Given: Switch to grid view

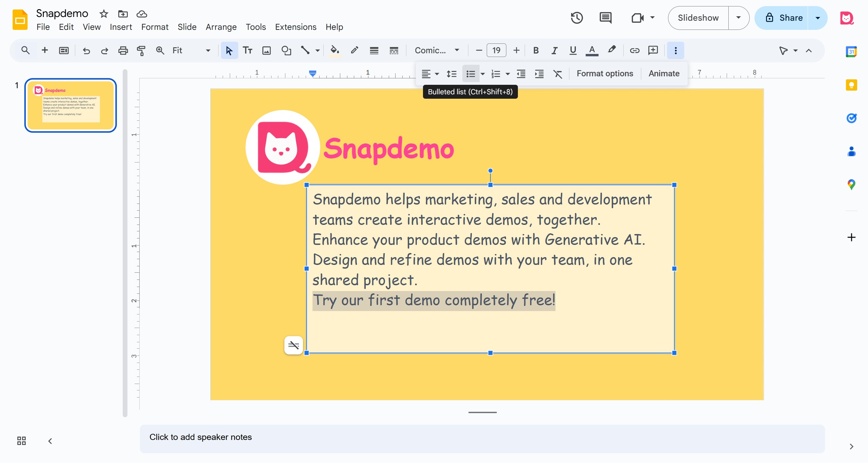Looking at the screenshot, I should click(x=21, y=441).
